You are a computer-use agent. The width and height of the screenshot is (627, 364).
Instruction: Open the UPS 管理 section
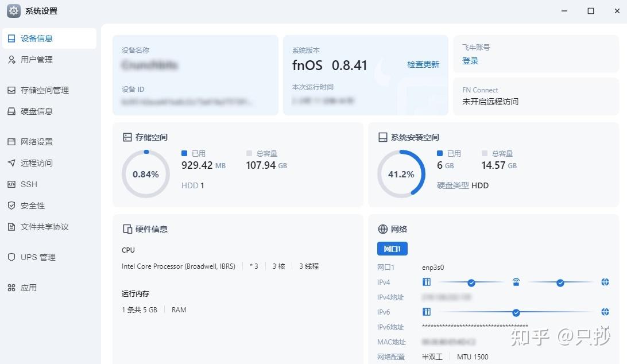click(x=38, y=257)
